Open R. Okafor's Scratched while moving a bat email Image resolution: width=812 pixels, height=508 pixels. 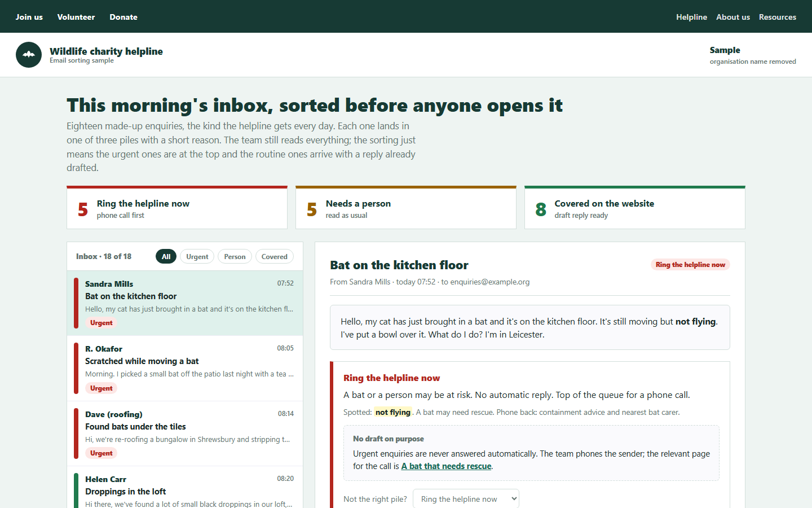point(185,369)
